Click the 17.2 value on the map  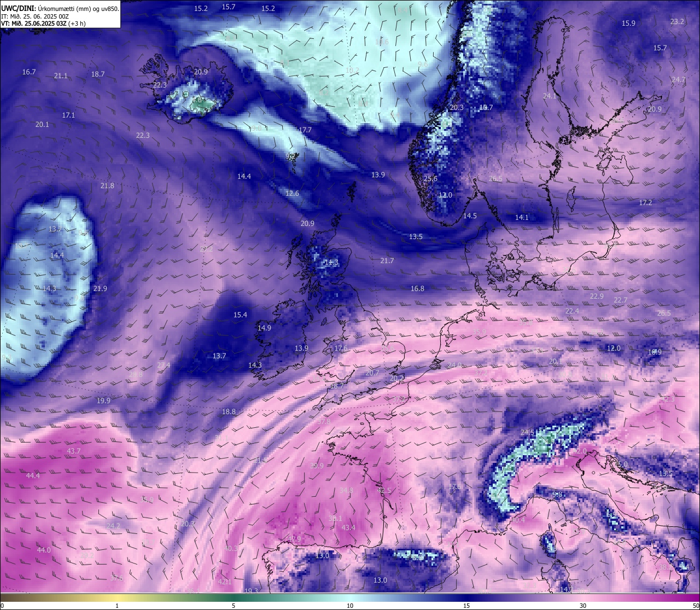[646, 203]
